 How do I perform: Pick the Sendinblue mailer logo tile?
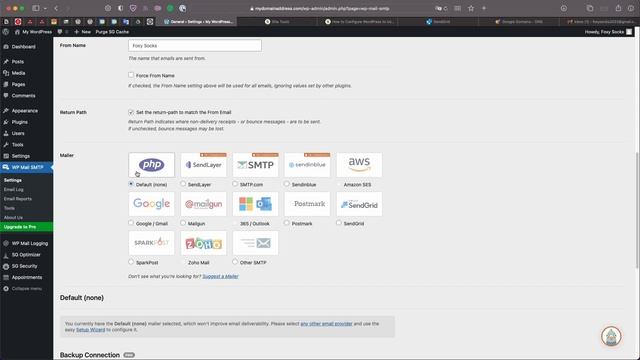(x=307, y=165)
